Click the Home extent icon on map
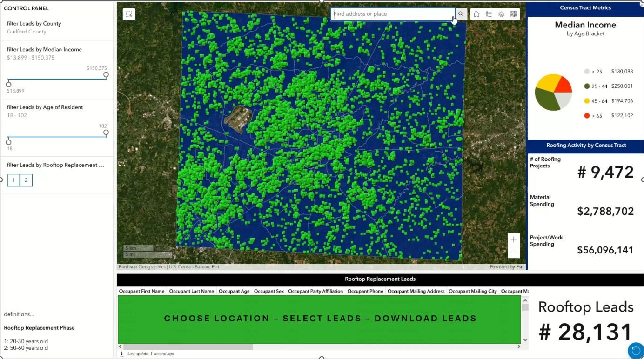The image size is (644, 359). pos(476,14)
